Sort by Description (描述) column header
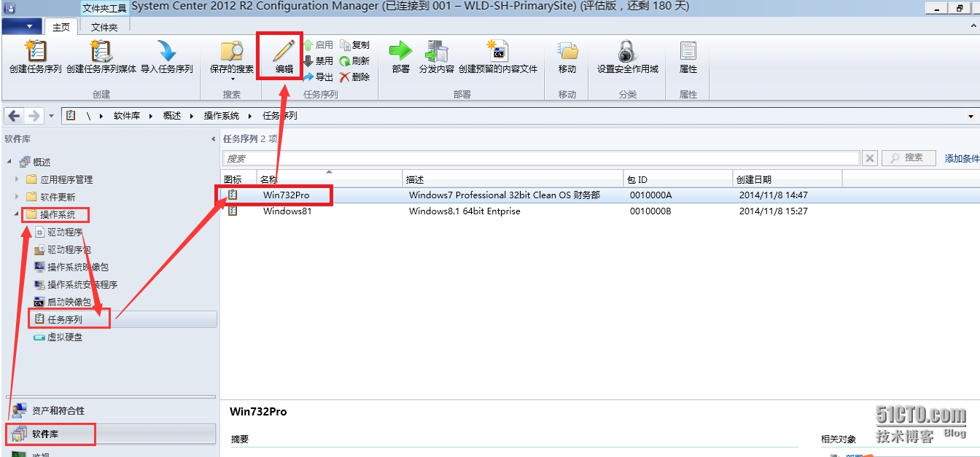This screenshot has height=457, width=980. click(x=513, y=179)
